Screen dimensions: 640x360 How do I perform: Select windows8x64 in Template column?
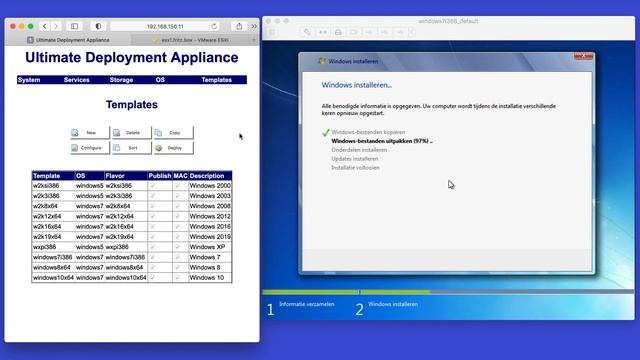pyautogui.click(x=52, y=267)
